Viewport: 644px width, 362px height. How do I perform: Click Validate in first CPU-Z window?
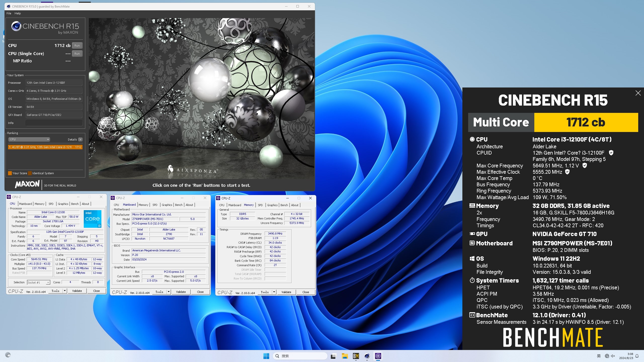pyautogui.click(x=77, y=291)
